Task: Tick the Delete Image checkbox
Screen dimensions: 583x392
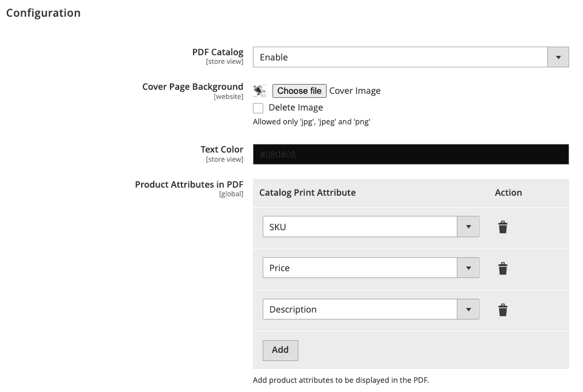Action: coord(258,108)
